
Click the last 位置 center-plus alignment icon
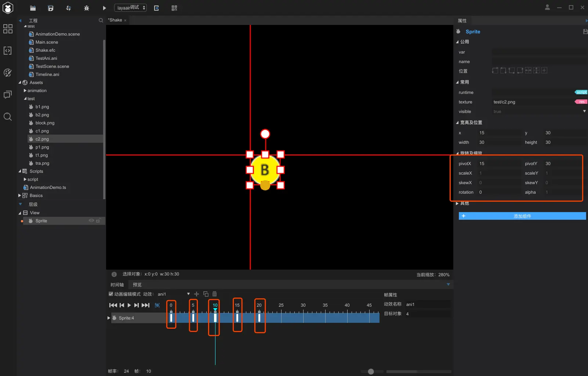pos(544,70)
